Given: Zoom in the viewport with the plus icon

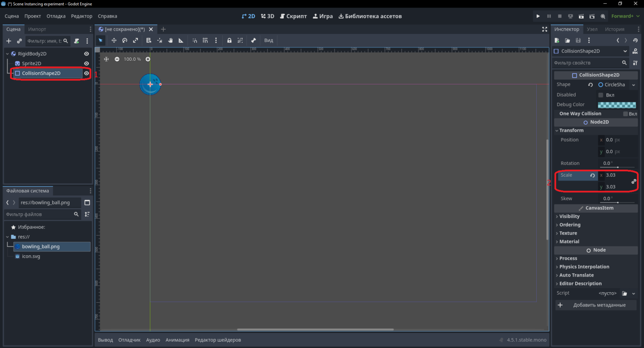Looking at the screenshot, I should [x=148, y=59].
